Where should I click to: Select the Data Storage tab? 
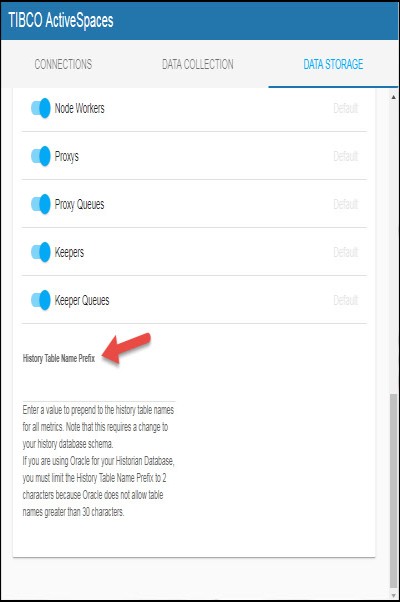333,64
